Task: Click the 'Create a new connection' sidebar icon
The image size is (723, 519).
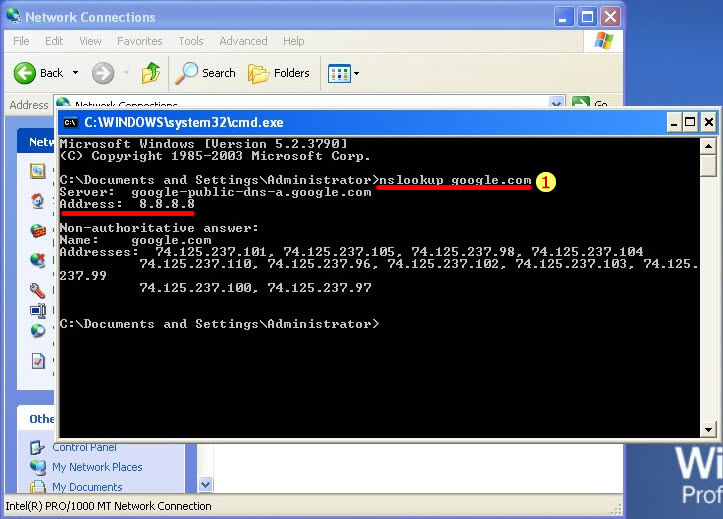Action: [38, 171]
